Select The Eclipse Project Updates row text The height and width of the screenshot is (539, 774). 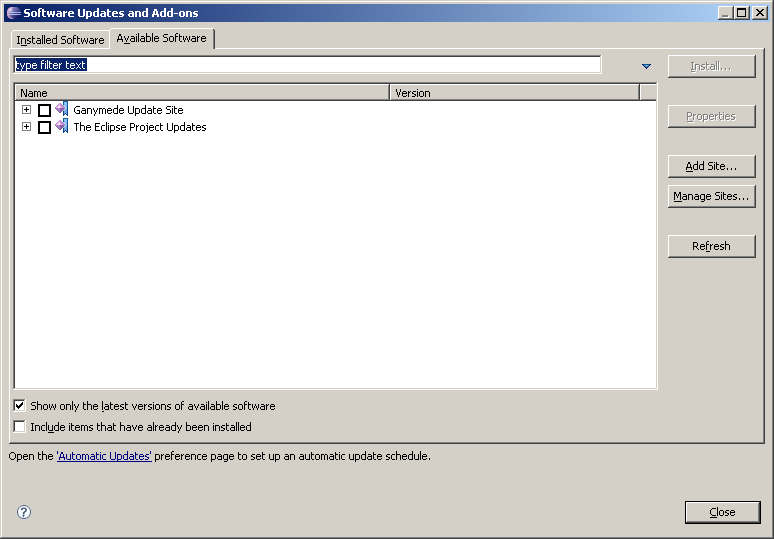point(140,127)
